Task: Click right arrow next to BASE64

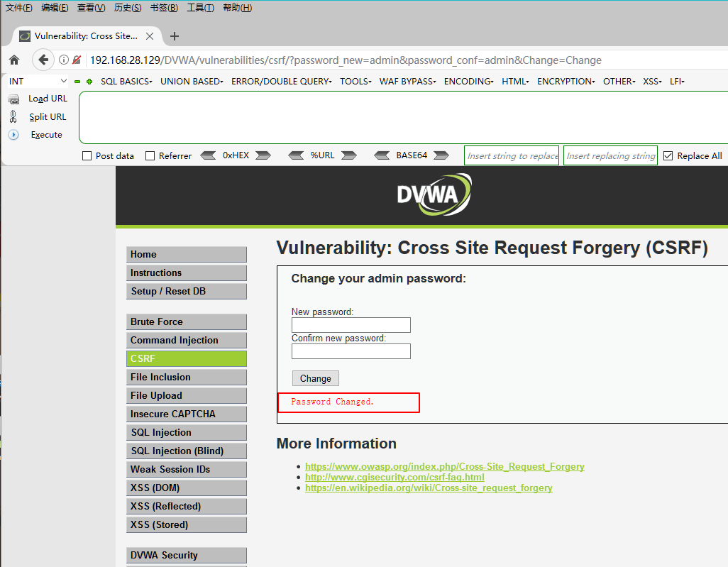Action: 441,155
